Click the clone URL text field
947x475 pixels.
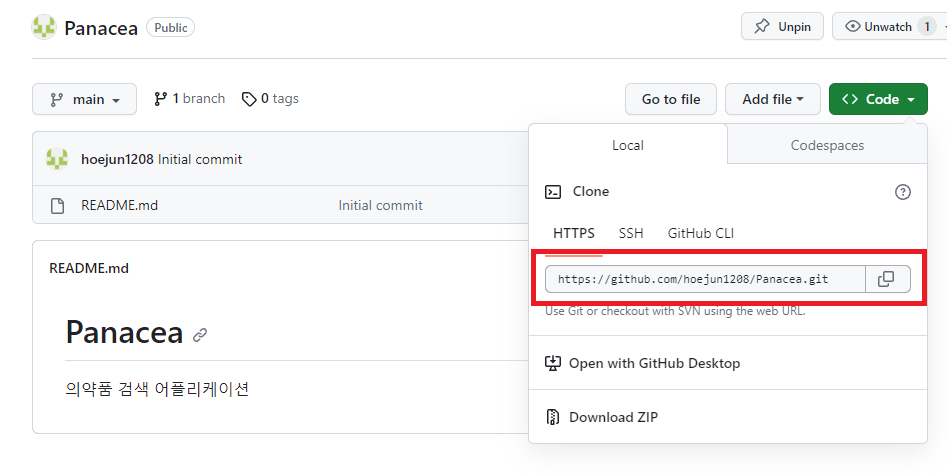click(x=705, y=279)
